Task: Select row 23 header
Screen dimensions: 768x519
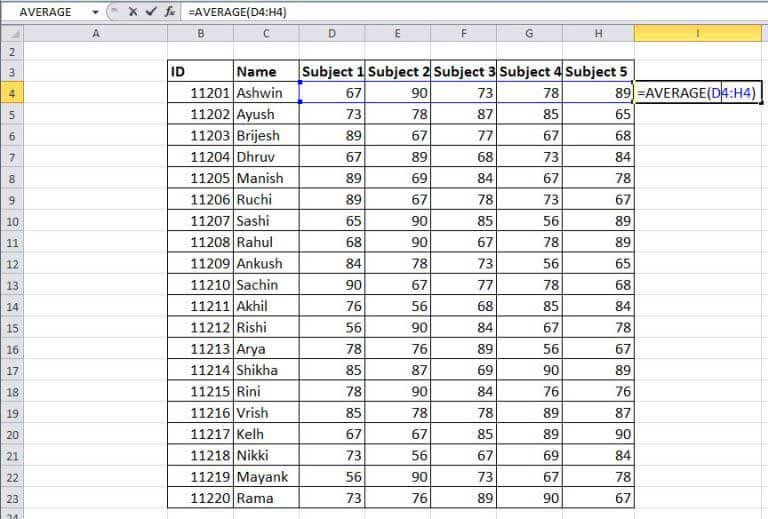Action: coord(12,498)
